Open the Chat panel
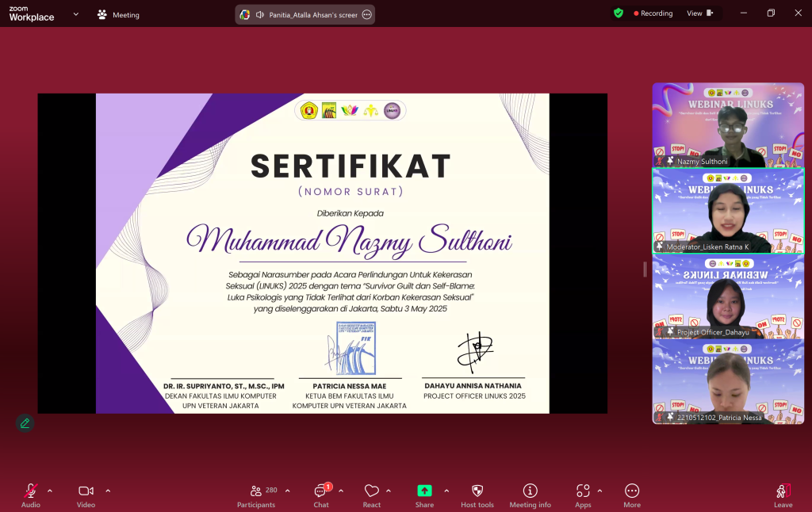Viewport: 812px width, 512px height. pos(321,495)
